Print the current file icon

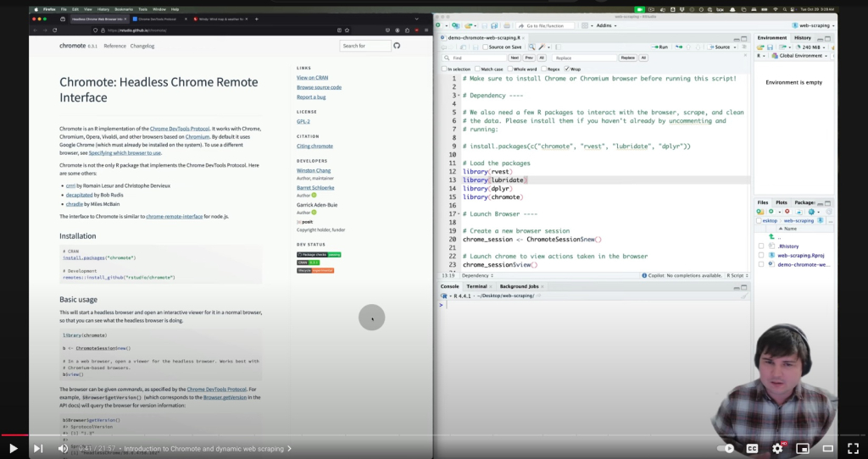(x=507, y=25)
